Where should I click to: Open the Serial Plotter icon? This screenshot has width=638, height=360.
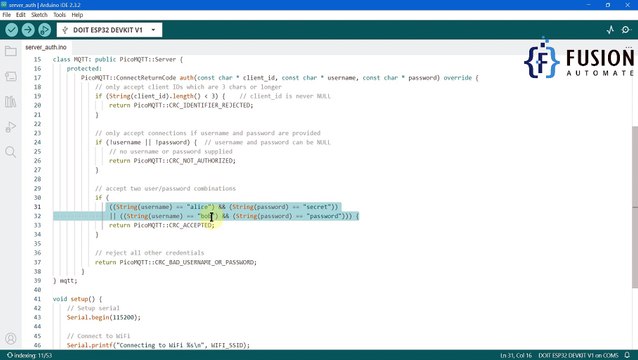tap(610, 30)
